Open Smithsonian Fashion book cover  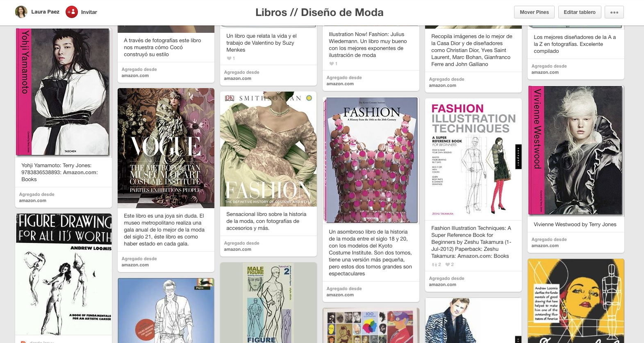point(269,149)
